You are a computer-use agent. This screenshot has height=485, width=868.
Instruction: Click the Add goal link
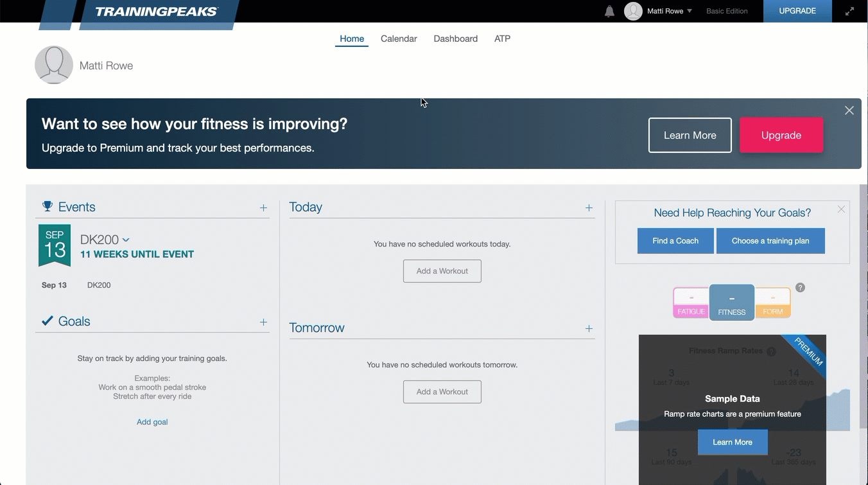pos(152,422)
